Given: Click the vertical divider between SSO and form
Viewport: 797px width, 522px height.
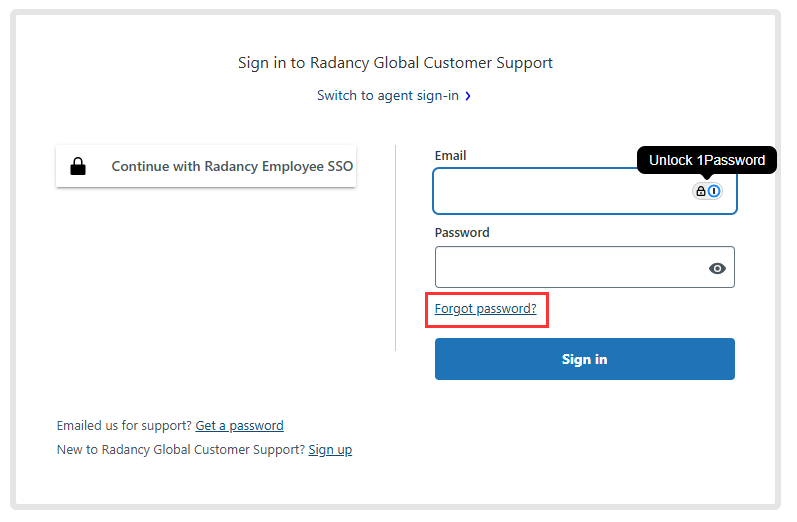Looking at the screenshot, I should (x=395, y=248).
